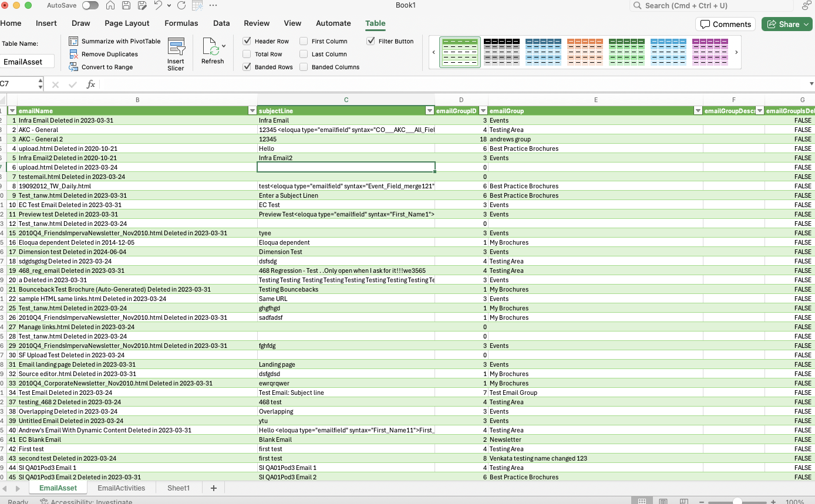
Task: Select the purple table style swatch
Action: point(710,52)
